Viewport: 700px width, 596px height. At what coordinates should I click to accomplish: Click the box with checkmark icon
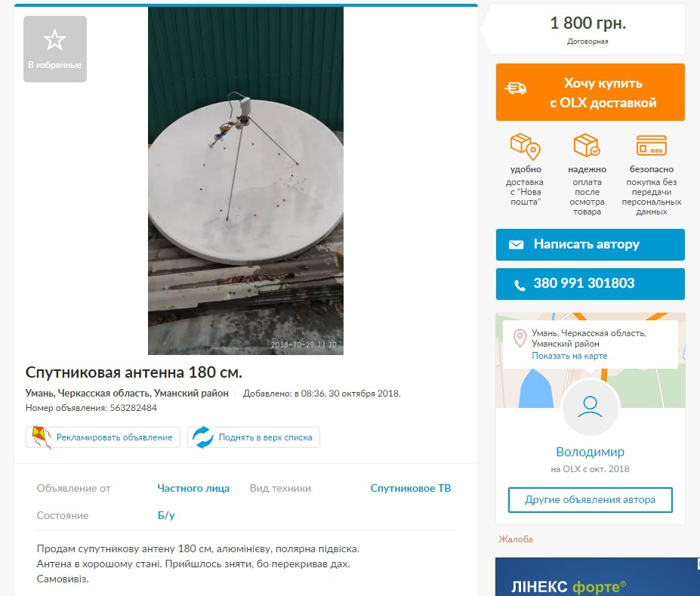pos(587,145)
